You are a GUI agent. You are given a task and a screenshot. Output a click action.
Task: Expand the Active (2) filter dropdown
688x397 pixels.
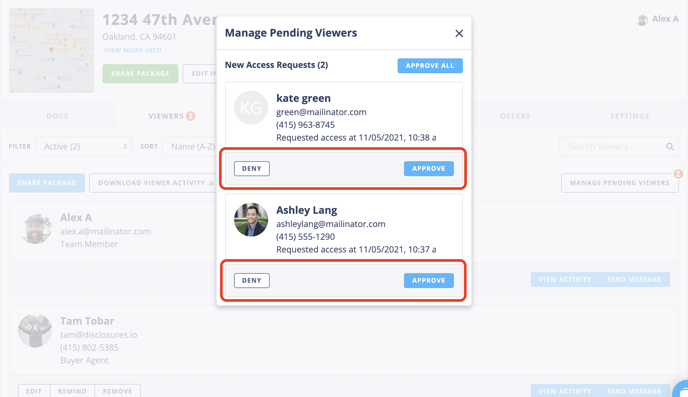(83, 147)
